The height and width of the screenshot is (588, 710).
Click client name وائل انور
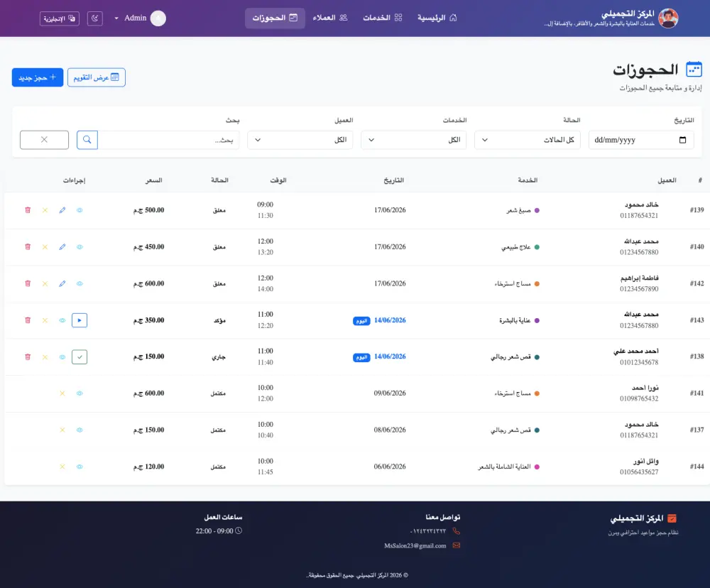point(645,461)
